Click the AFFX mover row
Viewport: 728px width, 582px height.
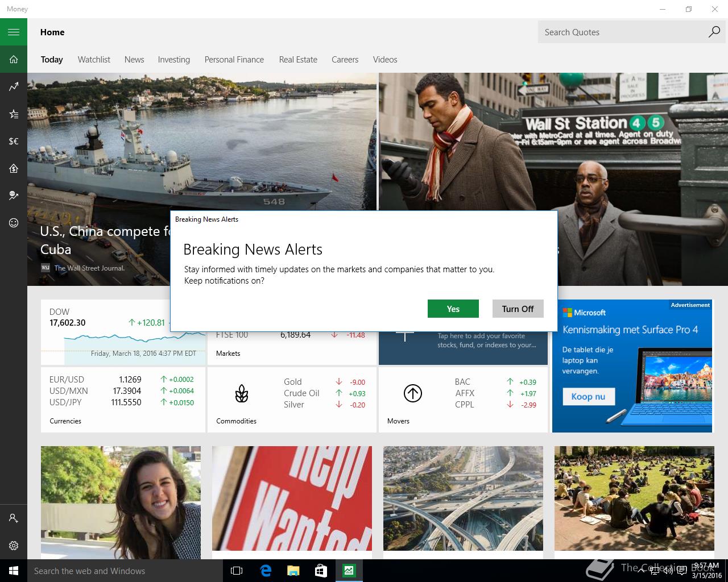coord(495,393)
